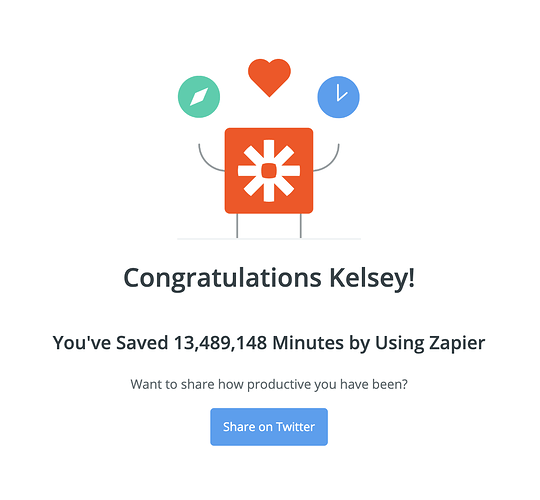Click the word Minutes in the subtitle
540x500 pixels.
308,343
